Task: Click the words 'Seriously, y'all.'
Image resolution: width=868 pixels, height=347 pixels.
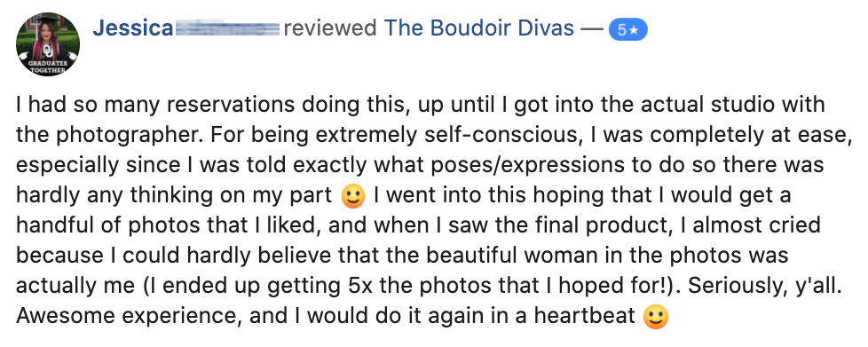Action: click(x=764, y=286)
